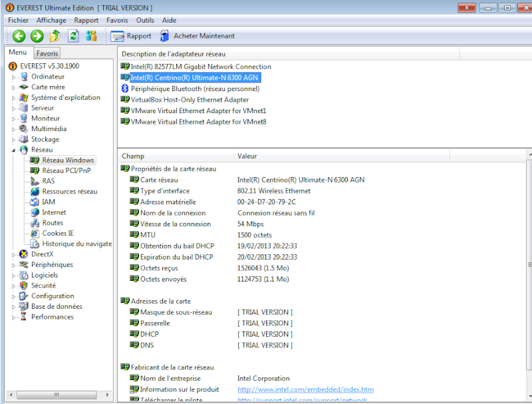Screen dimensions: 532x404
Task: Select VMware Virtual Ethernet Adapter for VMnet8
Action: (198, 122)
